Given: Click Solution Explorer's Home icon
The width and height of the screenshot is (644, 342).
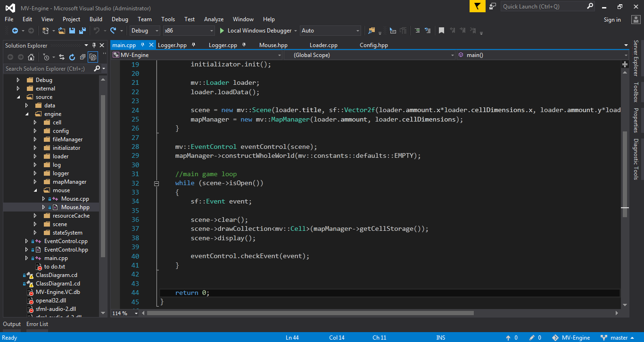Looking at the screenshot, I should pos(31,57).
